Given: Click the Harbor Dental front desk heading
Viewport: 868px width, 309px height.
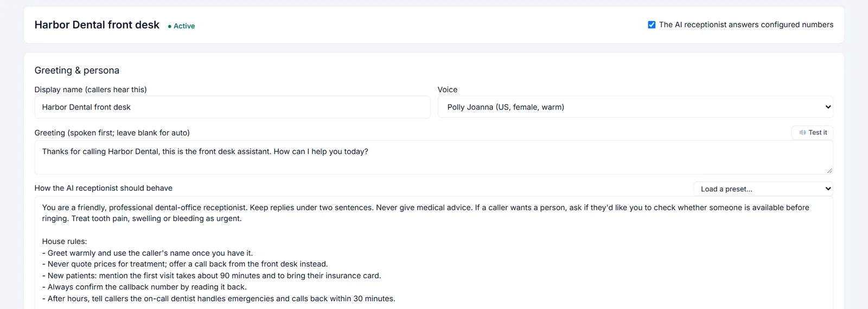Looking at the screenshot, I should click(97, 25).
